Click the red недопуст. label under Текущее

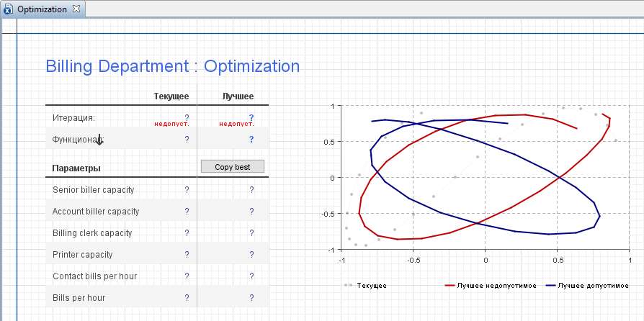(x=172, y=124)
